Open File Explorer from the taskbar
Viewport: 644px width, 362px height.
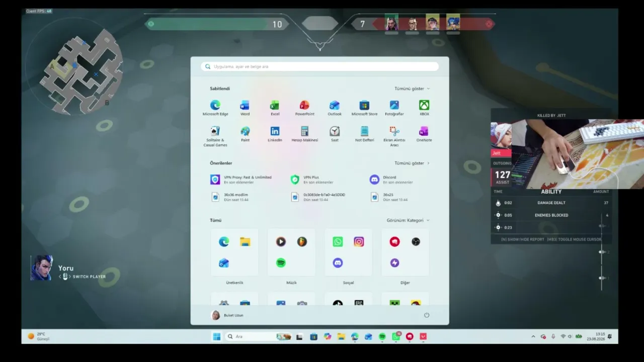pyautogui.click(x=341, y=336)
